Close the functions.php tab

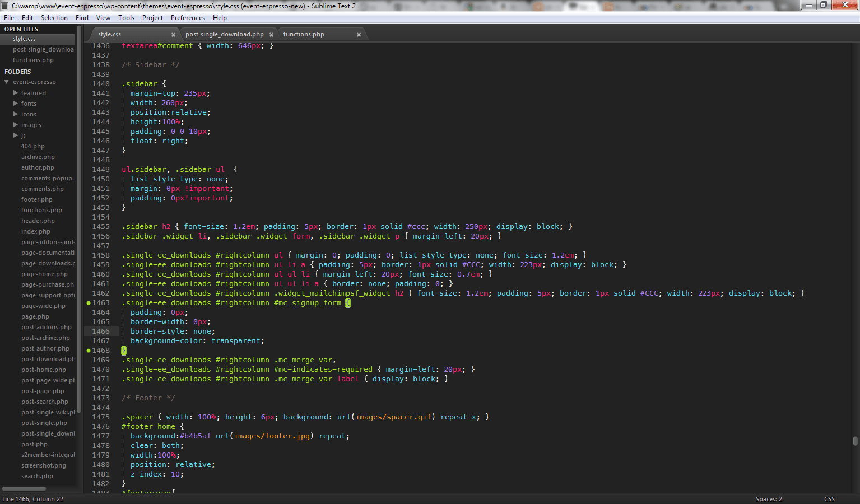click(x=359, y=34)
